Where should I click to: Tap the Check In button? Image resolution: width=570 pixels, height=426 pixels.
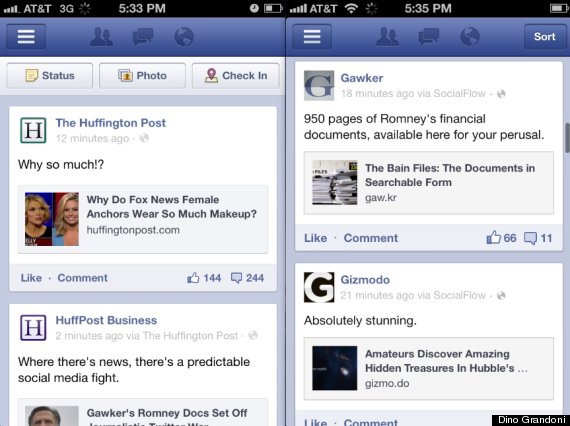[x=236, y=76]
